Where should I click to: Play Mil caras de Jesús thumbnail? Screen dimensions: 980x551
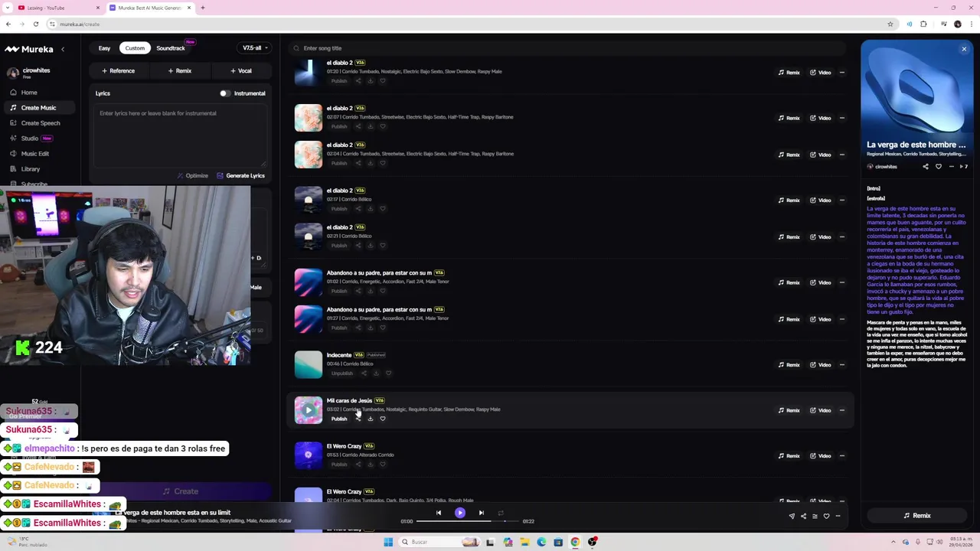point(309,410)
